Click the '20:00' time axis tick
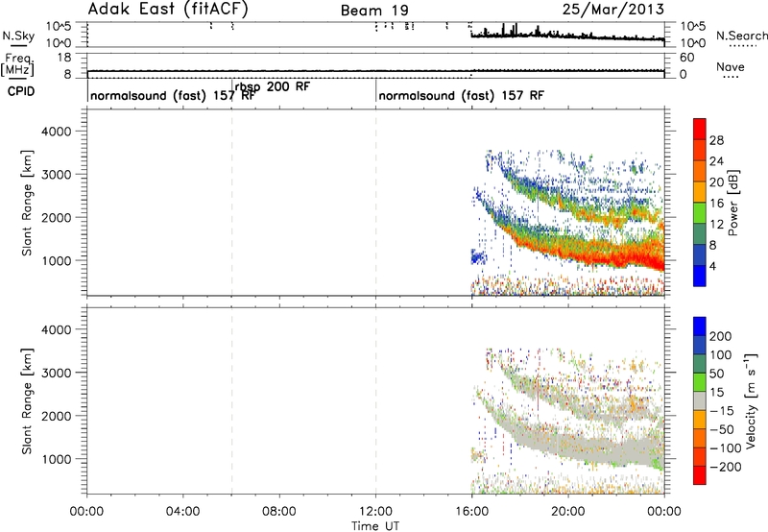This screenshot has width=768, height=532. tap(568, 512)
